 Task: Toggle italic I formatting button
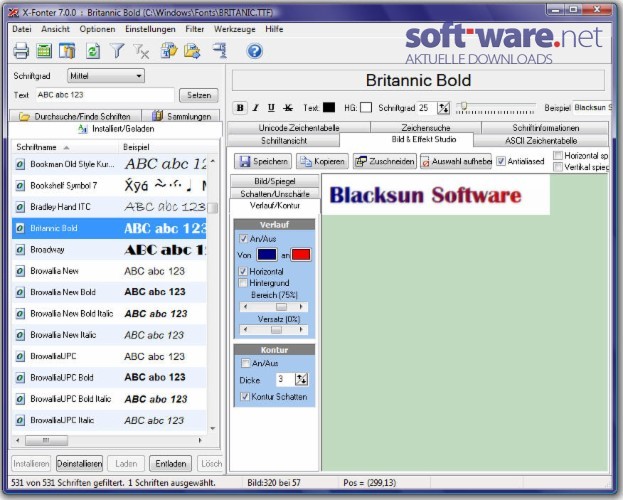(x=256, y=108)
